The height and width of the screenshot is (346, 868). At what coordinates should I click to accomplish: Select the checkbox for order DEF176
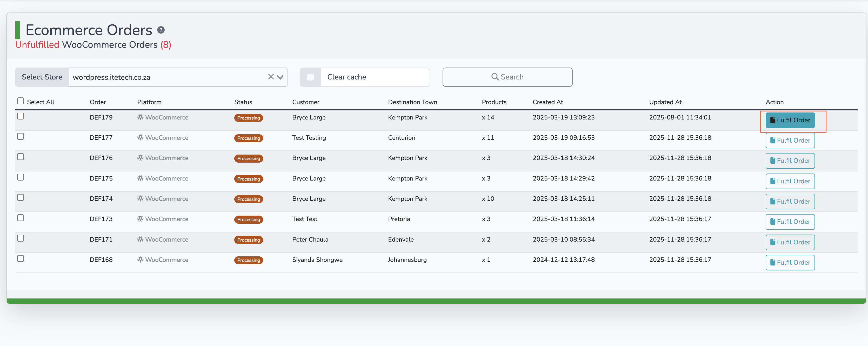(21, 157)
